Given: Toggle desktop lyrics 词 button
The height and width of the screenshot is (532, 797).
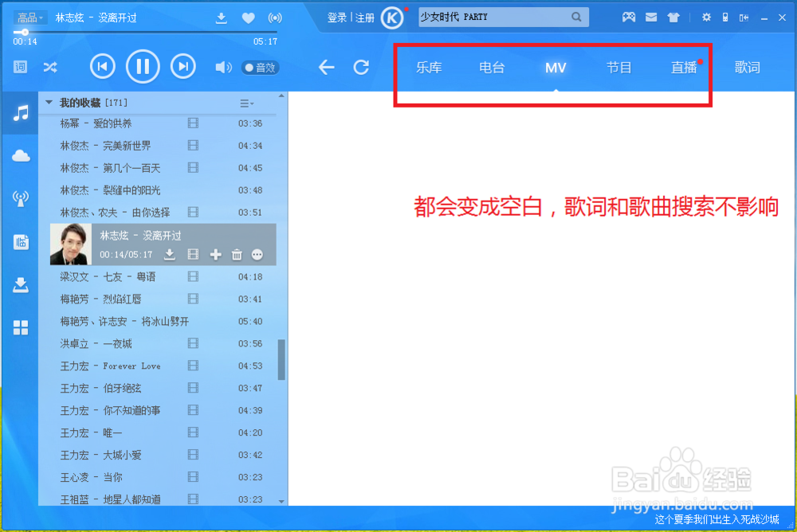Looking at the screenshot, I should (x=21, y=67).
